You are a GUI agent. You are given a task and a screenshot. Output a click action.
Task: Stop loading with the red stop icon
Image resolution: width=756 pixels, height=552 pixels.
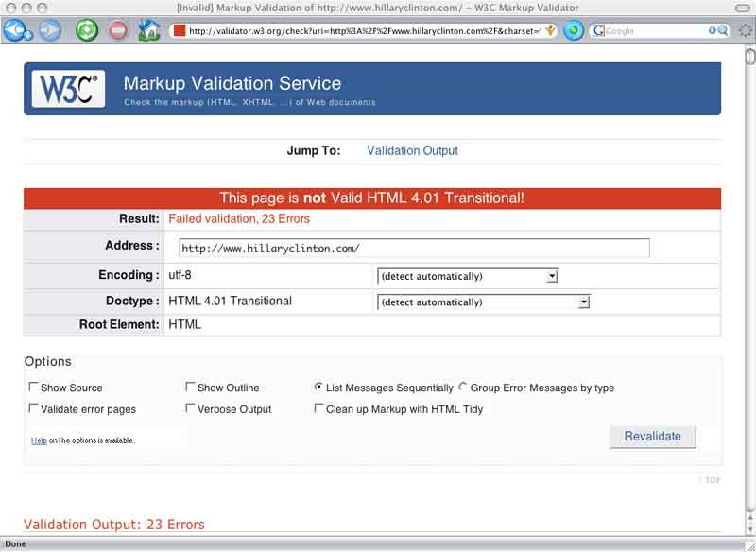117,30
